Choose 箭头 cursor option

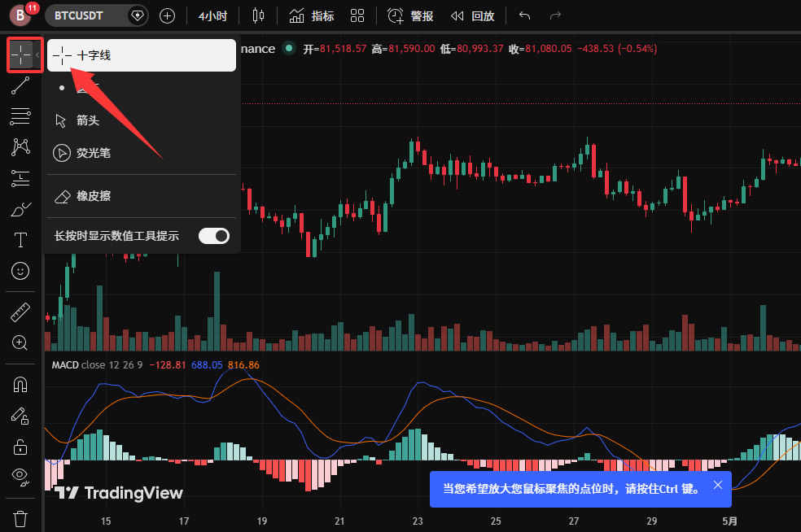pyautogui.click(x=142, y=120)
